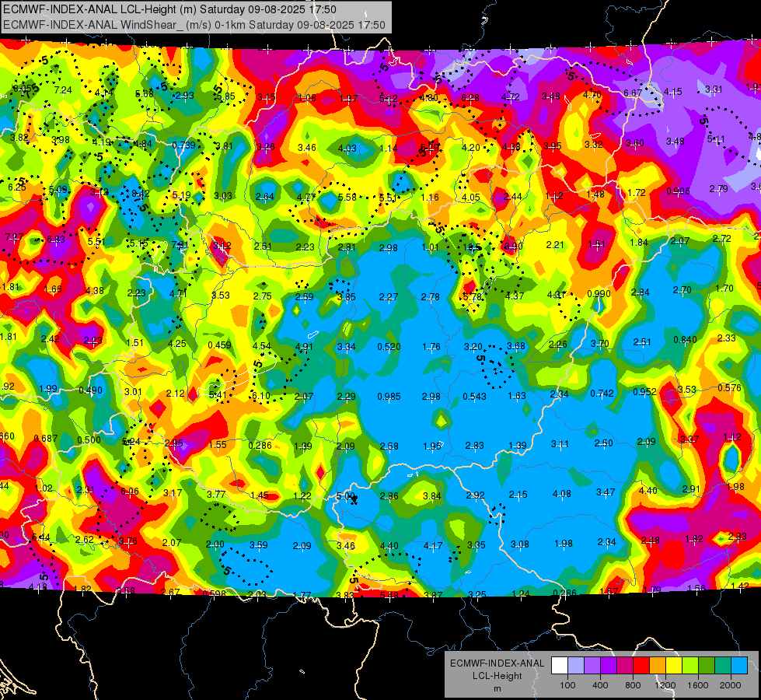This screenshot has width=761, height=700.
Task: Click the legend label 2000
Action: [x=731, y=685]
